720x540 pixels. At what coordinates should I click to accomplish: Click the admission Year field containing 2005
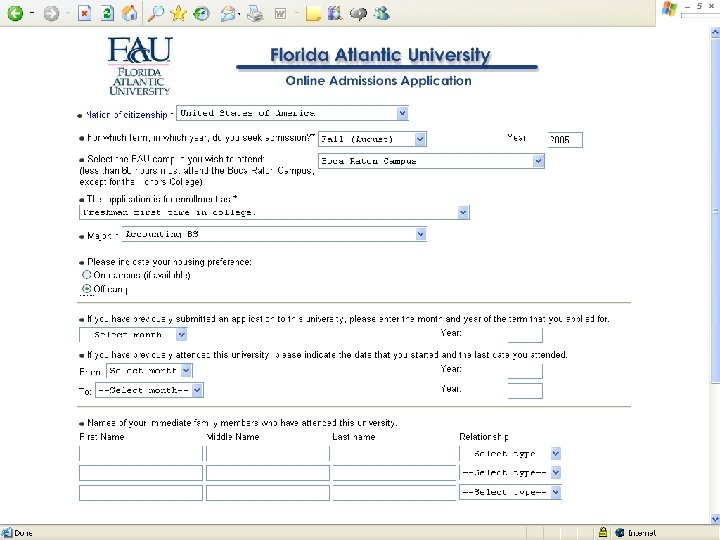[565, 140]
